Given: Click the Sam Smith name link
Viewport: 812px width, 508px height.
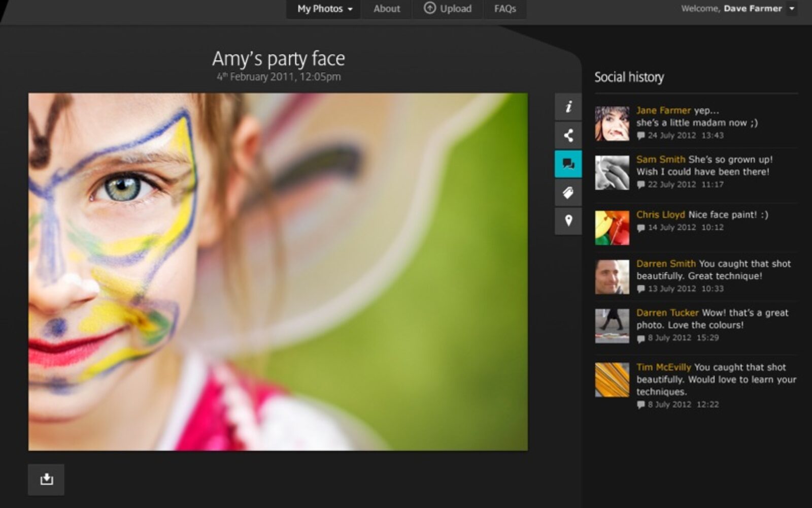Looking at the screenshot, I should click(660, 160).
